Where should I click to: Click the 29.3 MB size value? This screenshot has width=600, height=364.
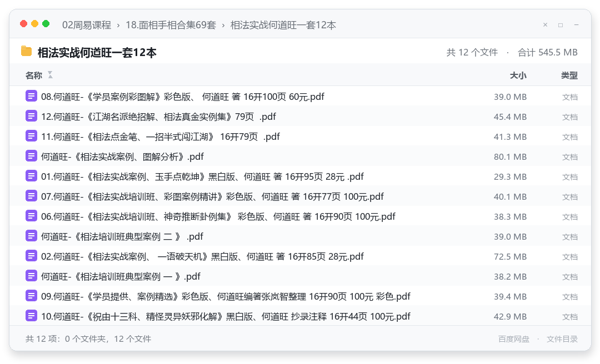[510, 176]
